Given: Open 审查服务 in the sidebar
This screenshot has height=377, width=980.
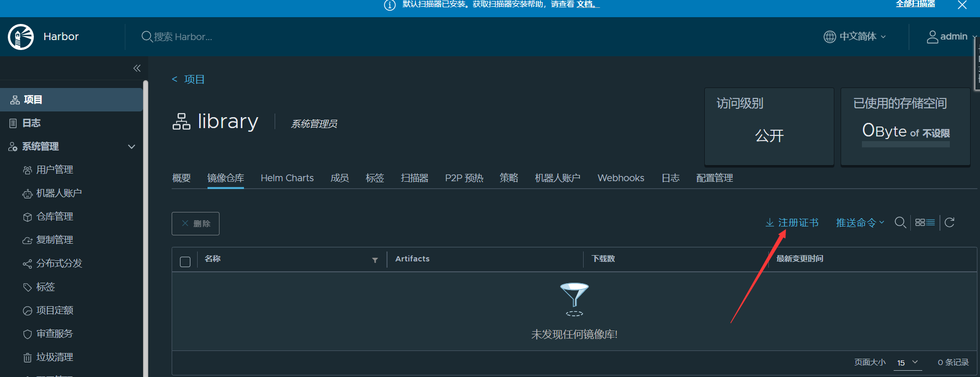Looking at the screenshot, I should pos(55,334).
